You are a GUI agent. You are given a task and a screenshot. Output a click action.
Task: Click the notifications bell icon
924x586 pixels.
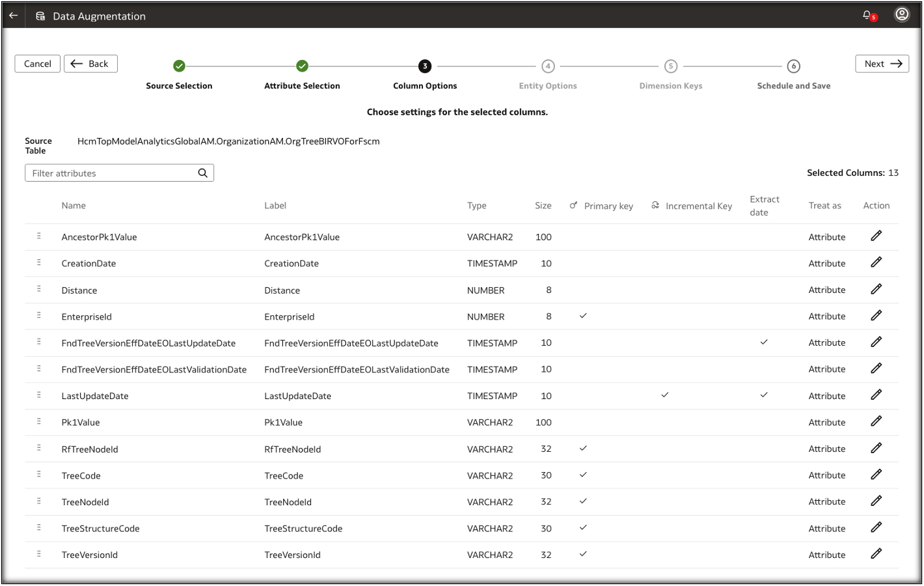[x=868, y=15]
